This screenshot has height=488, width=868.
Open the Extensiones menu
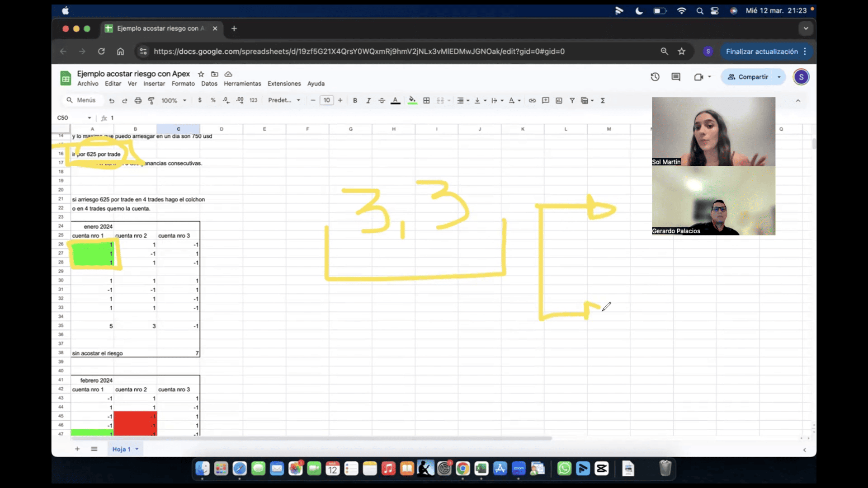click(284, 84)
